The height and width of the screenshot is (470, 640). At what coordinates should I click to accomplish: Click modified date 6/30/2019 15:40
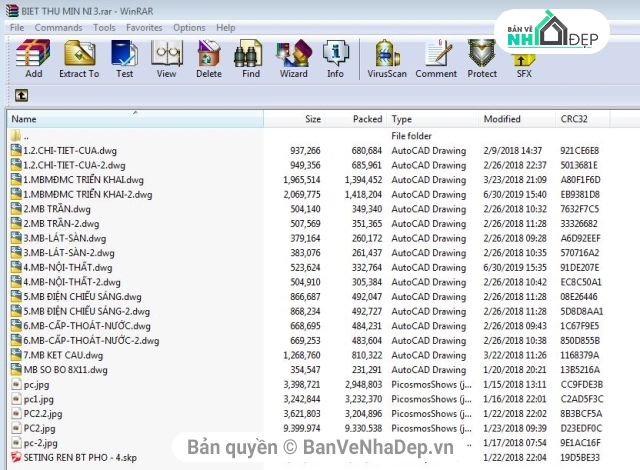point(515,195)
